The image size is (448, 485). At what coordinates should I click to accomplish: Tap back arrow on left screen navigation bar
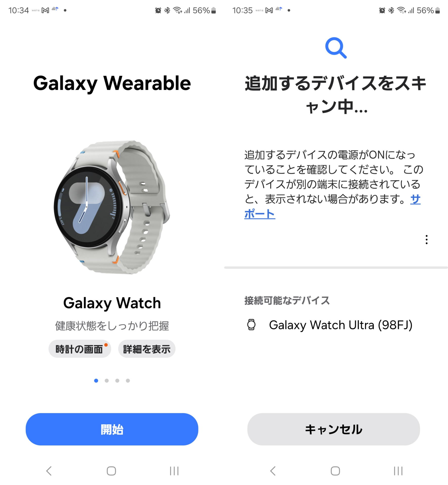pos(49,471)
